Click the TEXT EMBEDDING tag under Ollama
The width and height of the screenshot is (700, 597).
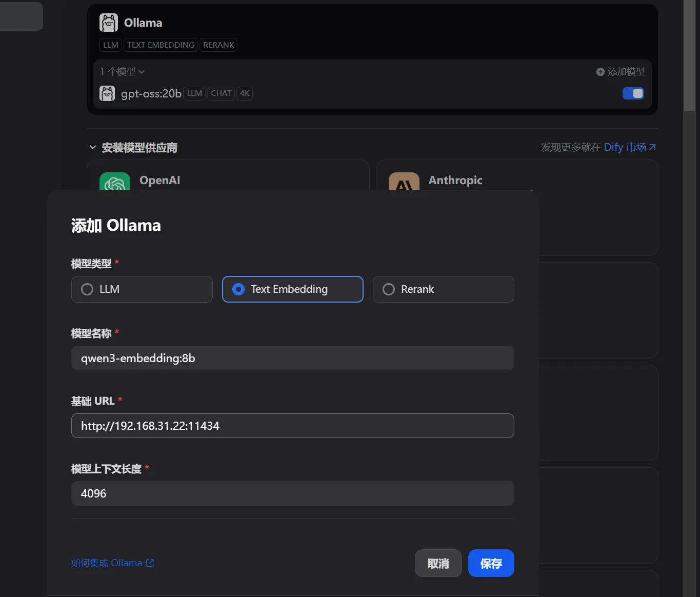point(161,45)
